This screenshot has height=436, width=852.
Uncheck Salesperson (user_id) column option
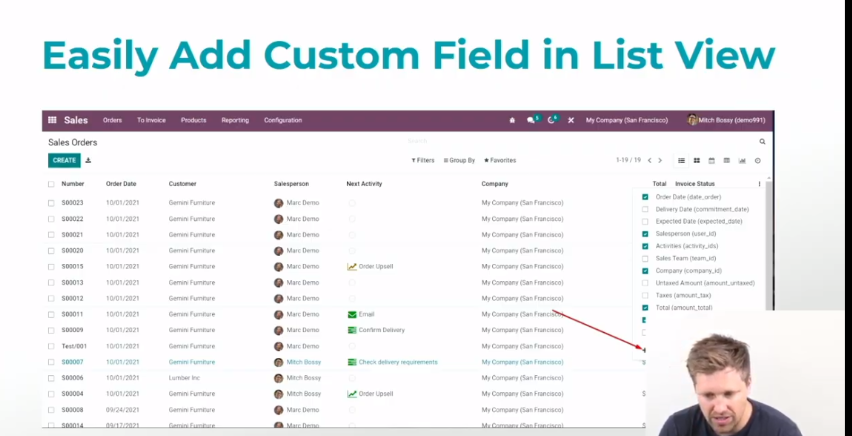(645, 234)
